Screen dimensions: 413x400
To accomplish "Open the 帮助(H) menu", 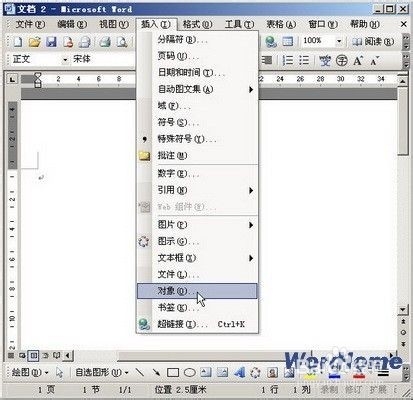I will click(x=365, y=24).
